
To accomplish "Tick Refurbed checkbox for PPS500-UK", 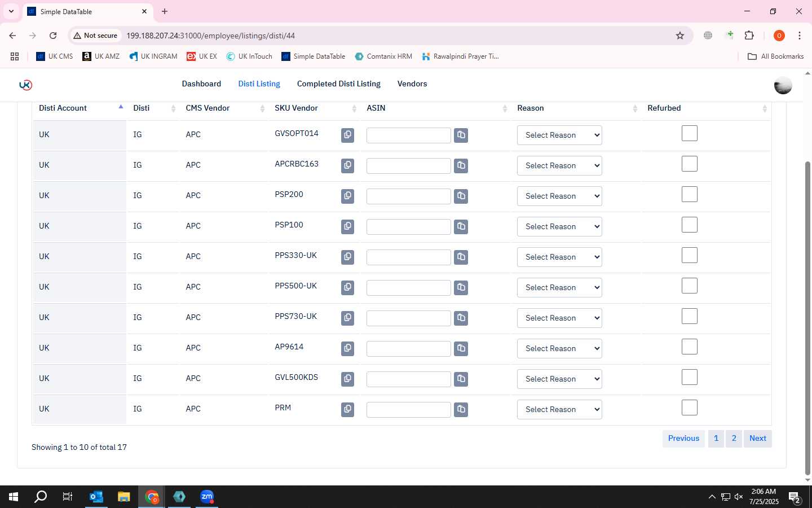I will pos(690,286).
